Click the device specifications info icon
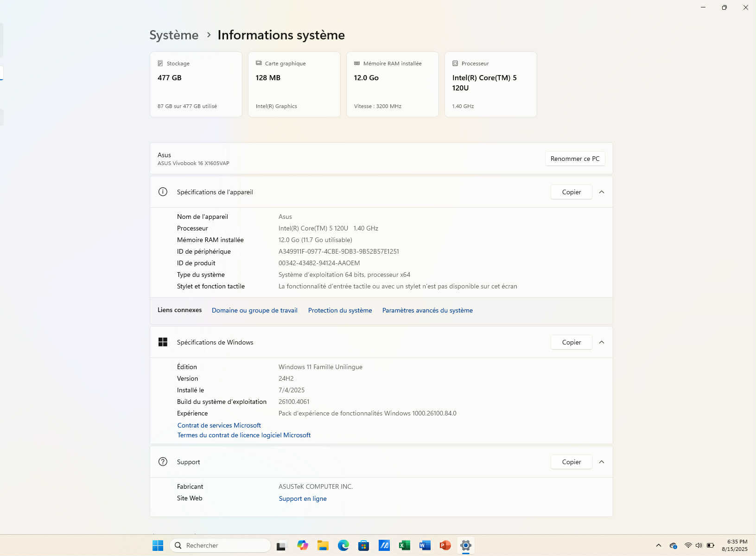 tap(163, 192)
